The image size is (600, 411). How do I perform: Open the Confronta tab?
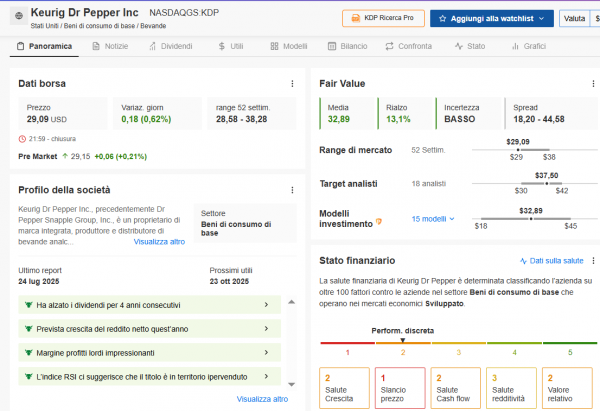point(408,46)
